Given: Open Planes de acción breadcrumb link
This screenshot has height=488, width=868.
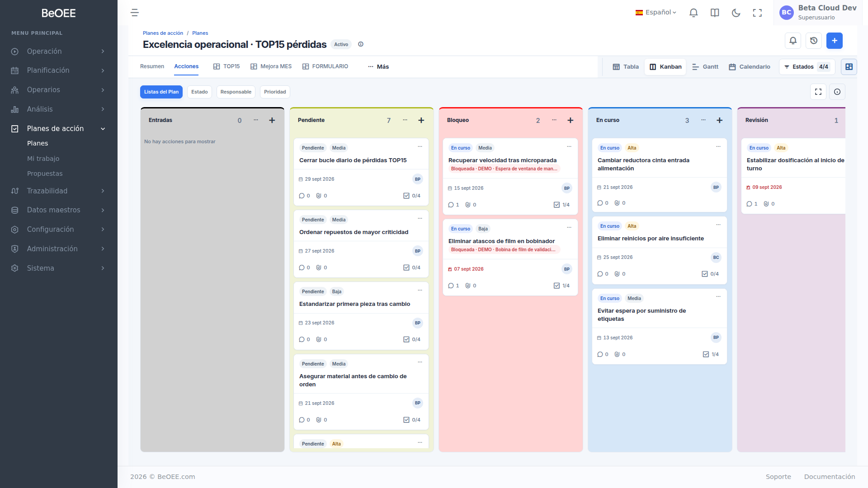Looking at the screenshot, I should coord(163,33).
